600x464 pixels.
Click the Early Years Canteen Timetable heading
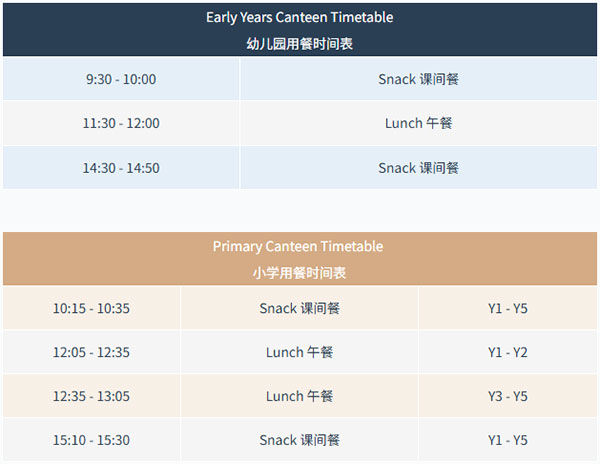299,17
